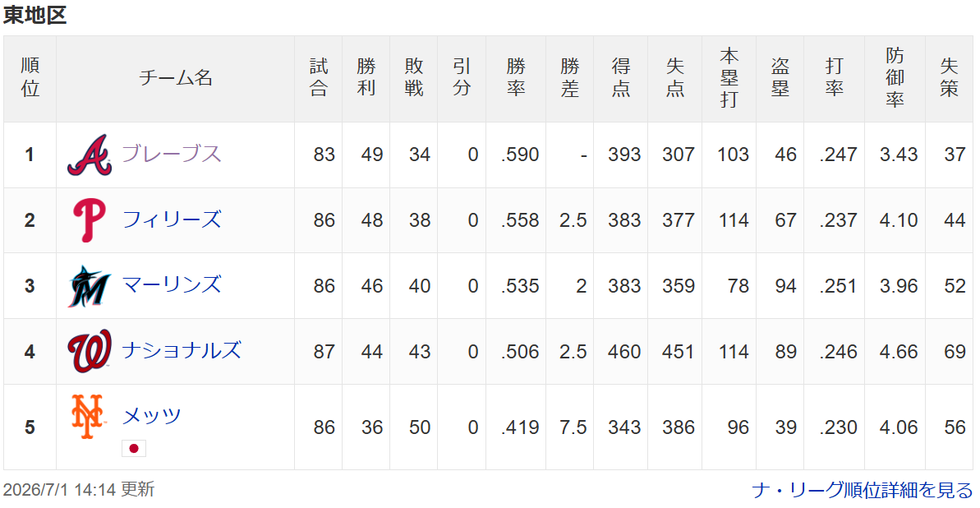Click the Marlins team logo

(x=90, y=286)
